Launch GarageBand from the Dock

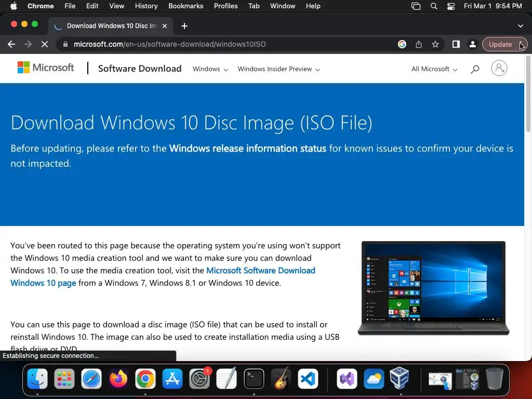coord(281,379)
